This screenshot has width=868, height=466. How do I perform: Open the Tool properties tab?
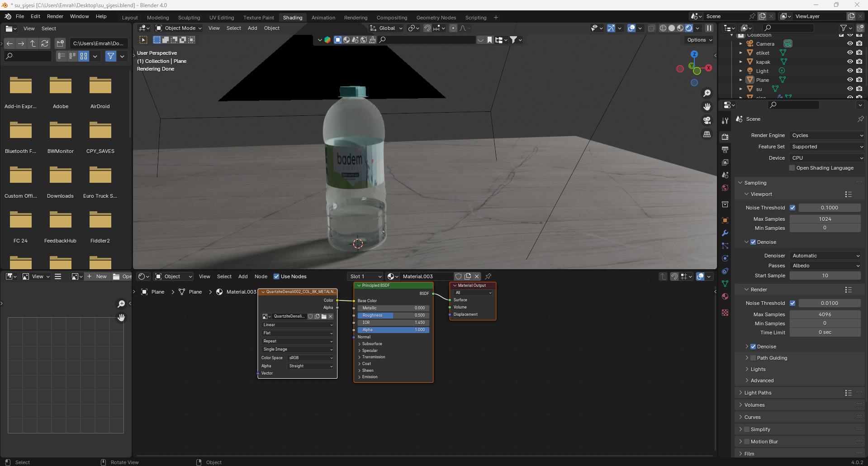pos(725,120)
